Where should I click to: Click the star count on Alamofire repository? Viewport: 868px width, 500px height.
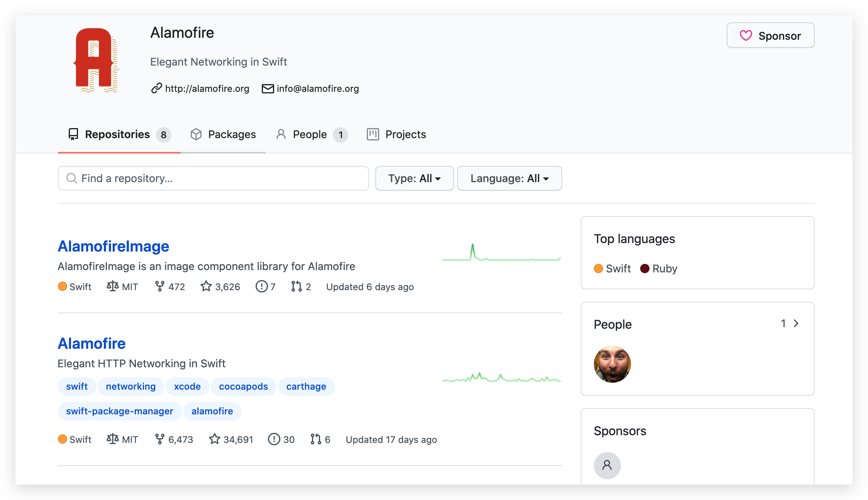click(x=238, y=439)
